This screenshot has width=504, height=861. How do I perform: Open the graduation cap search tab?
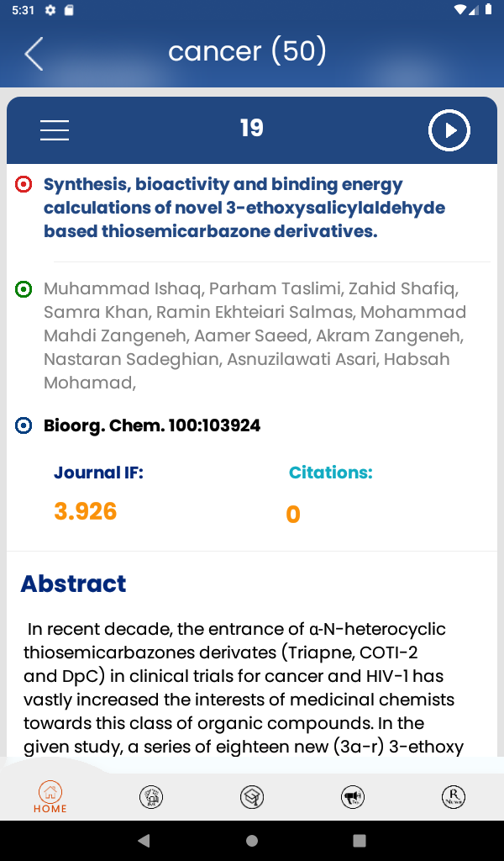[x=252, y=797]
